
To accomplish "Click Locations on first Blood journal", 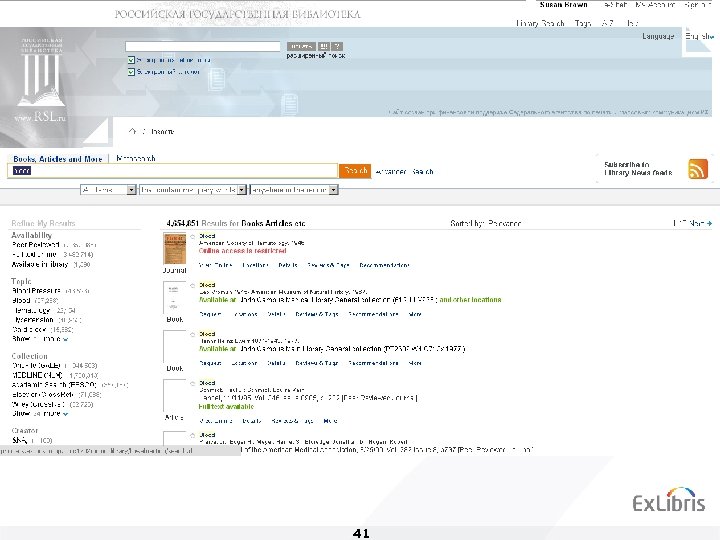I will tap(255, 265).
